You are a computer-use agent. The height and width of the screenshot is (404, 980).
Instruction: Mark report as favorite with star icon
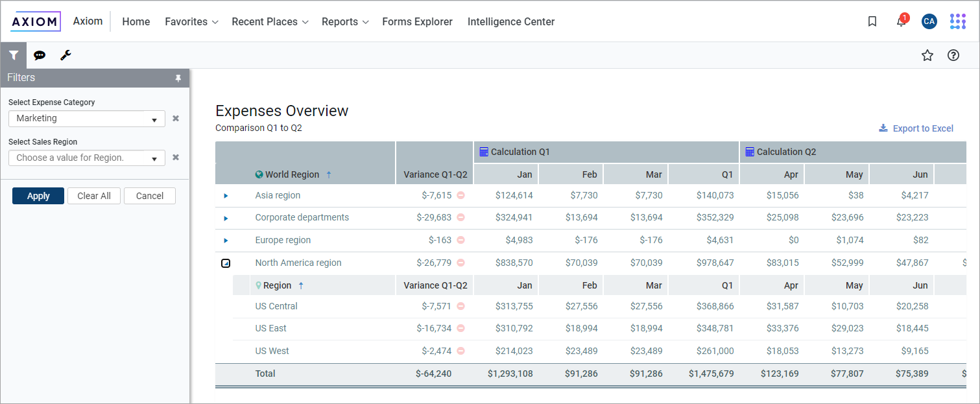click(927, 56)
